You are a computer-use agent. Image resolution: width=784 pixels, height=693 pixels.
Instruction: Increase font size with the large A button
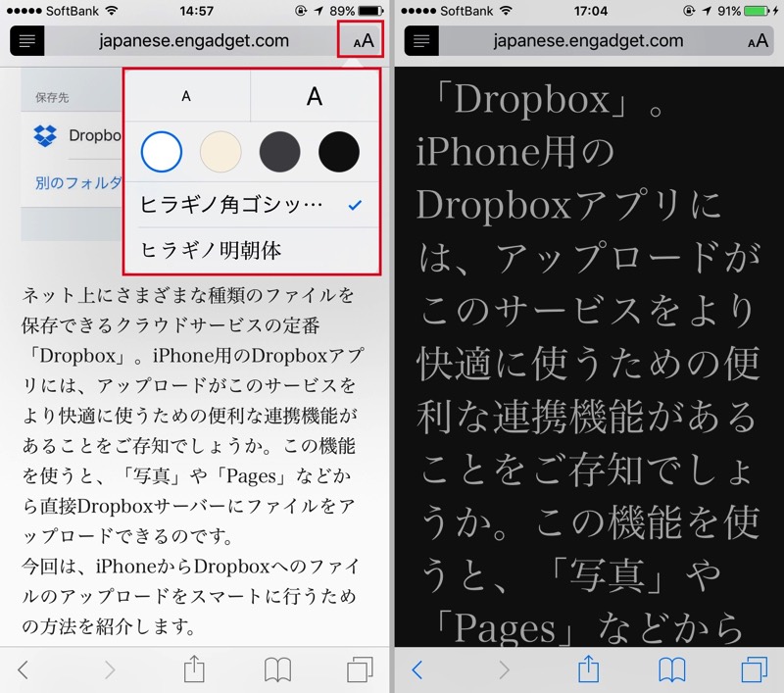tap(315, 96)
